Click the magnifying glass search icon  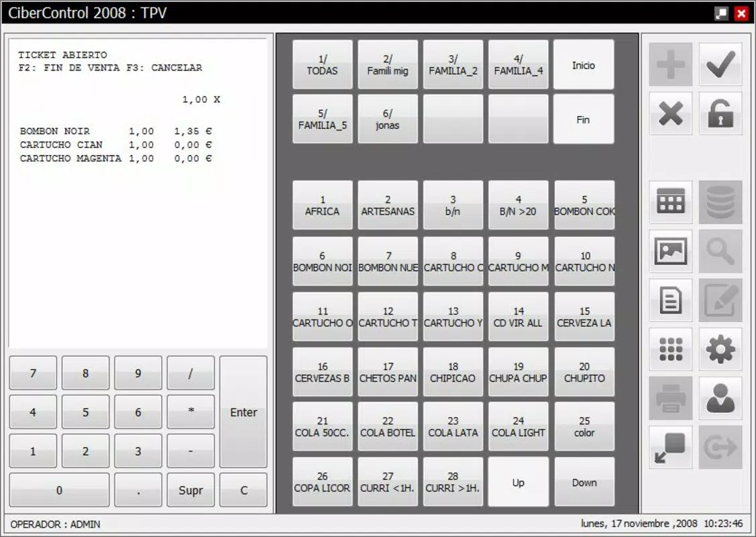pyautogui.click(x=720, y=251)
